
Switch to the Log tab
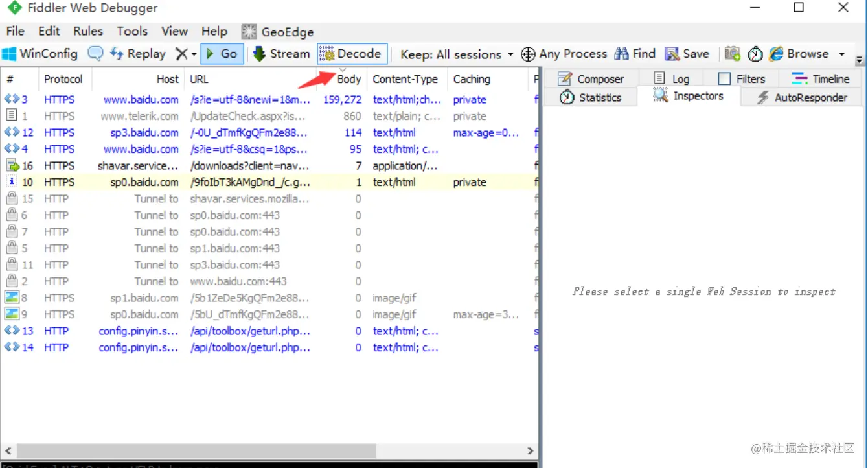(672, 79)
